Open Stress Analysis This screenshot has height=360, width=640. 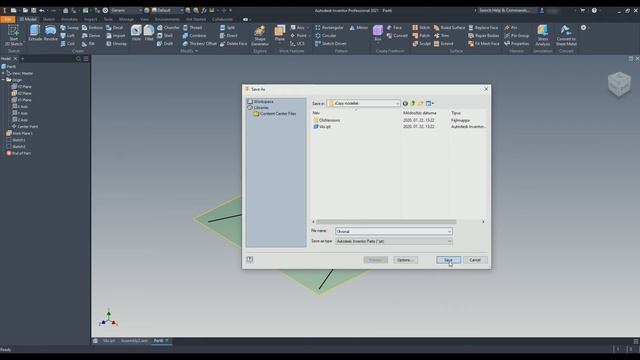click(x=542, y=35)
